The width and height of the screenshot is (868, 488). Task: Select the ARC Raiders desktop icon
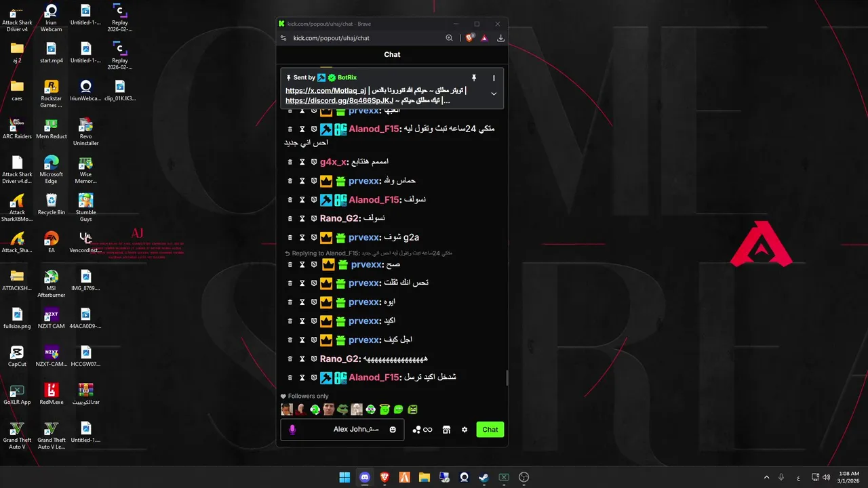pos(17,128)
